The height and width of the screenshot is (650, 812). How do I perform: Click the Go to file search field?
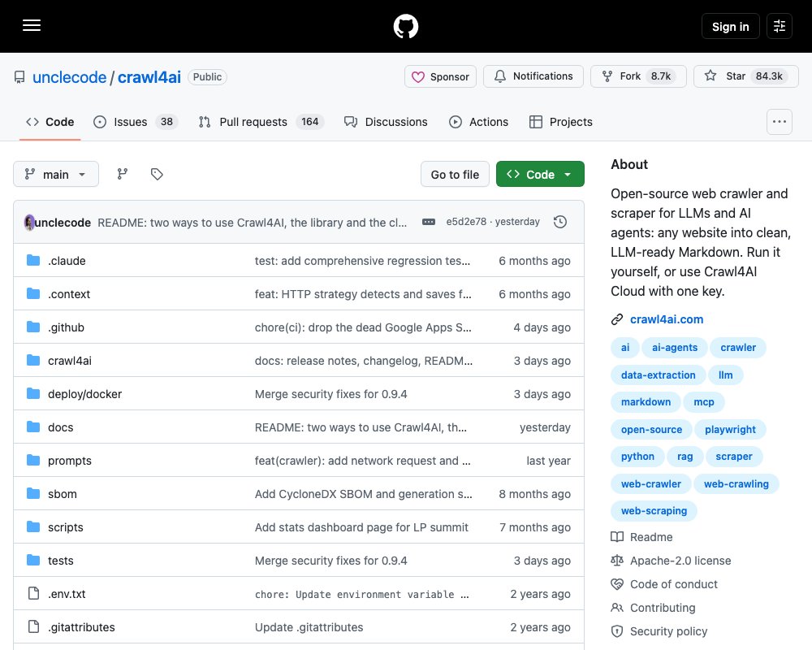coord(455,175)
